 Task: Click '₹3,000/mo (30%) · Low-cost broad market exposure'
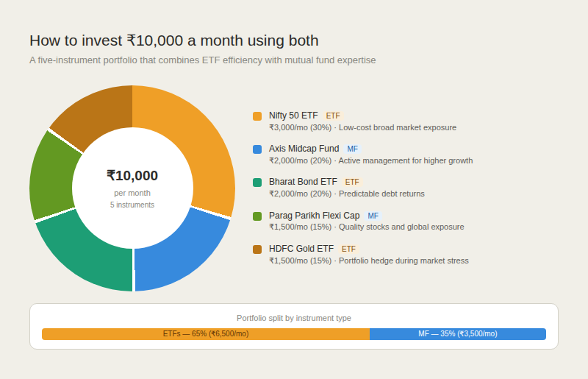362,128
